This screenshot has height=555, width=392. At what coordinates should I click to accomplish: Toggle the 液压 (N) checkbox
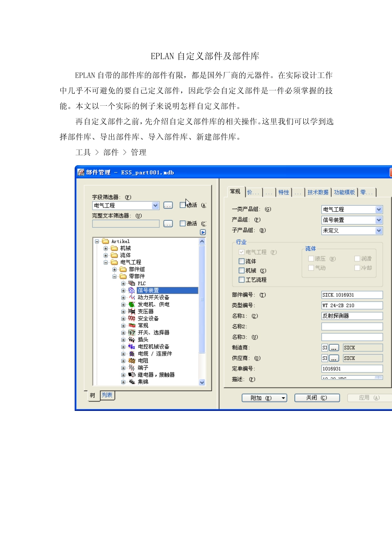point(311,259)
